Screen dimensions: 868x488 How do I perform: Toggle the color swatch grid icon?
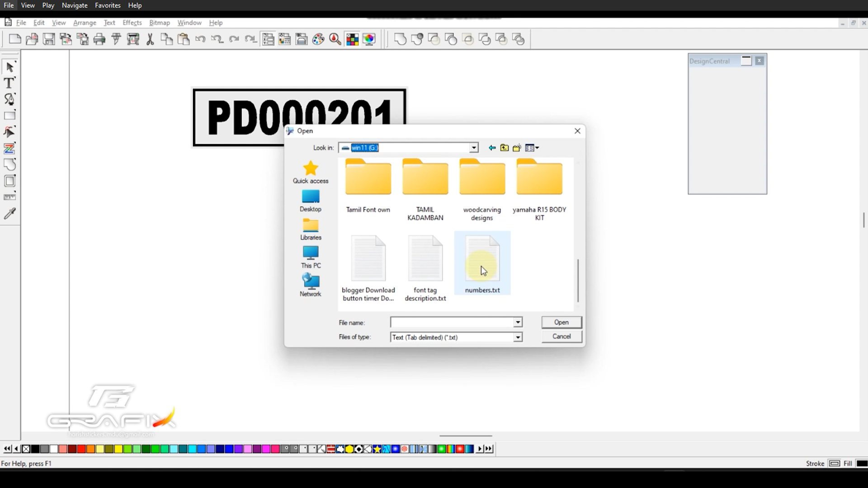pos(352,39)
